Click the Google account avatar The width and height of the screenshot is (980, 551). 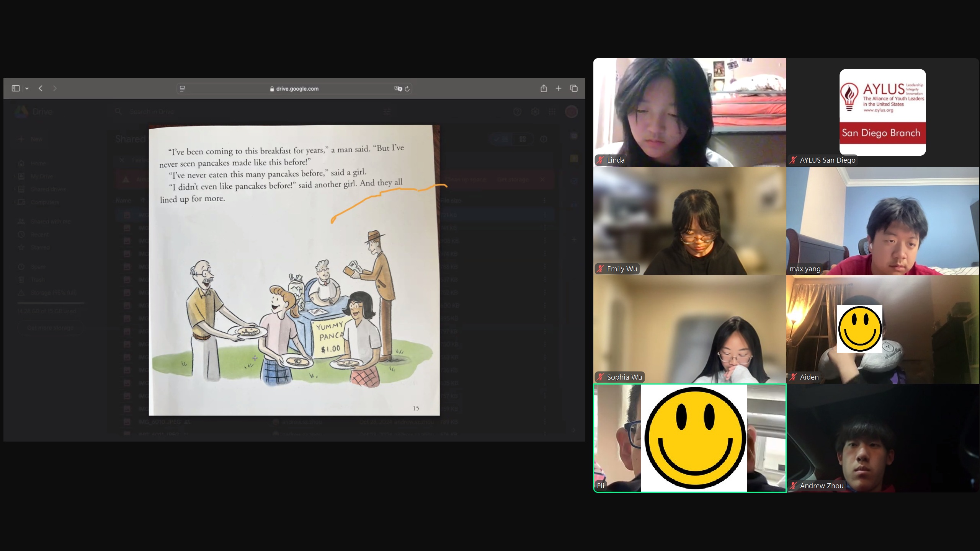tap(572, 112)
